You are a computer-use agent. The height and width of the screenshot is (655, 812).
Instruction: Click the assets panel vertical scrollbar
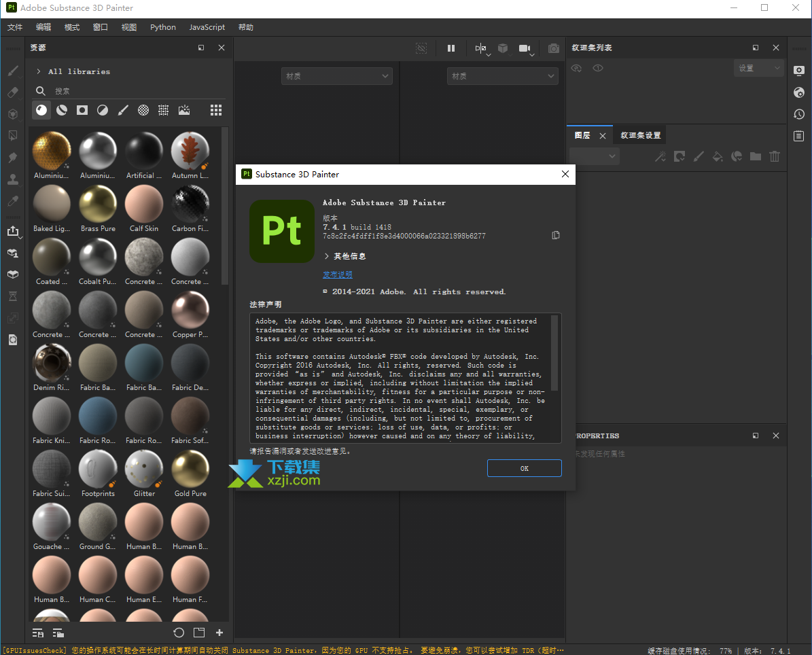tap(225, 206)
